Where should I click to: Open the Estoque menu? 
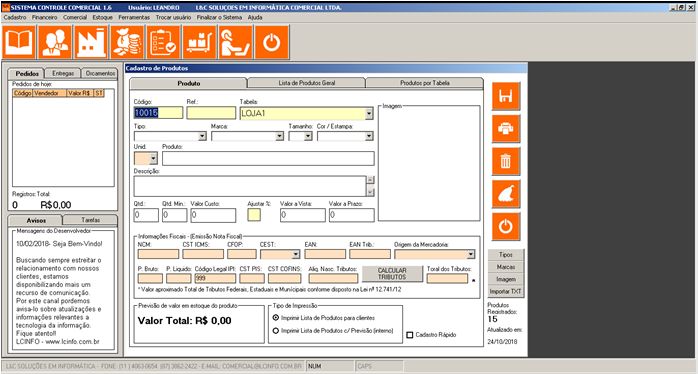pos(102,17)
